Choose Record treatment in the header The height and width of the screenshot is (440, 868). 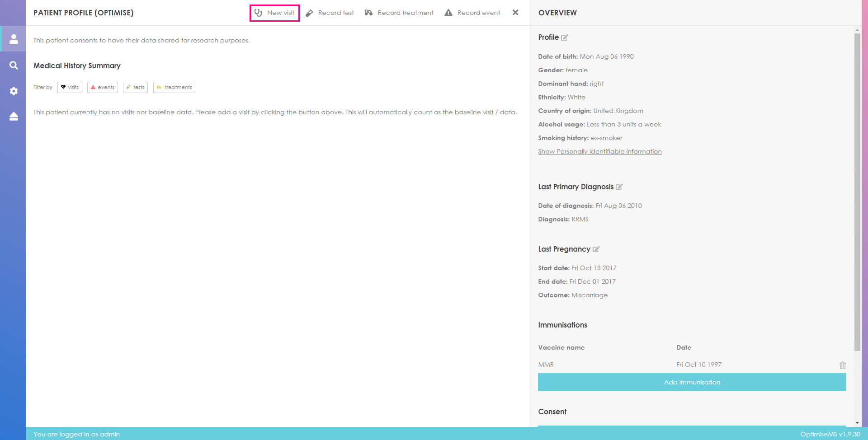pos(399,13)
